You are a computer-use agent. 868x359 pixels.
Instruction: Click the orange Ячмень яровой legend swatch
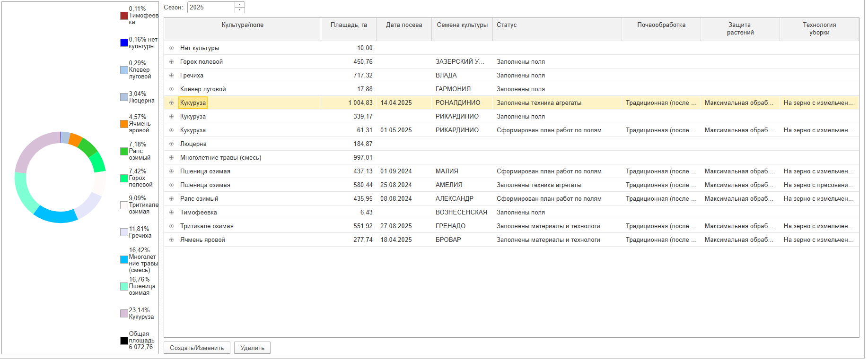click(124, 124)
